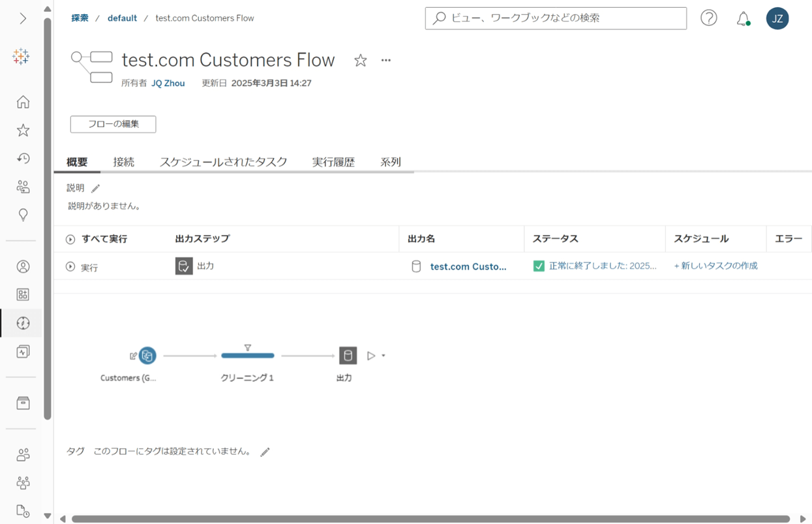Switch to the 接続 tab
Screen dimensions: 812x524
(x=123, y=162)
